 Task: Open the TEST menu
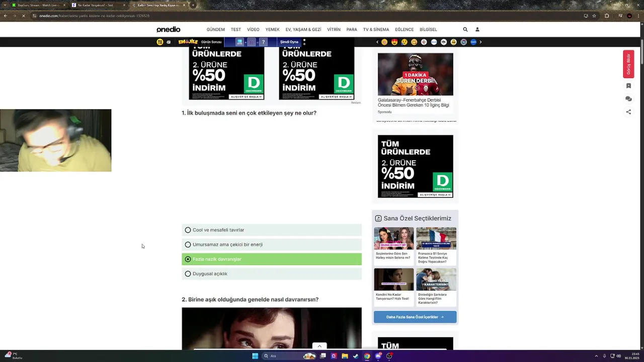(236, 30)
